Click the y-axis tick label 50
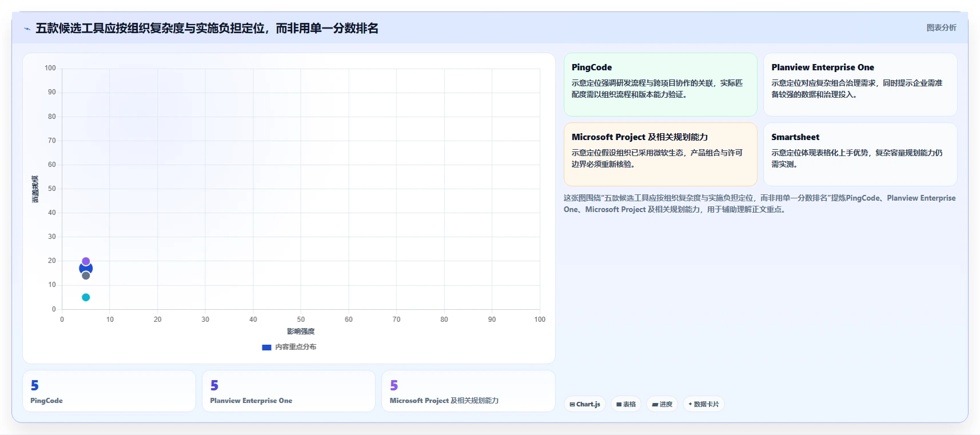The image size is (980, 435). (x=52, y=189)
